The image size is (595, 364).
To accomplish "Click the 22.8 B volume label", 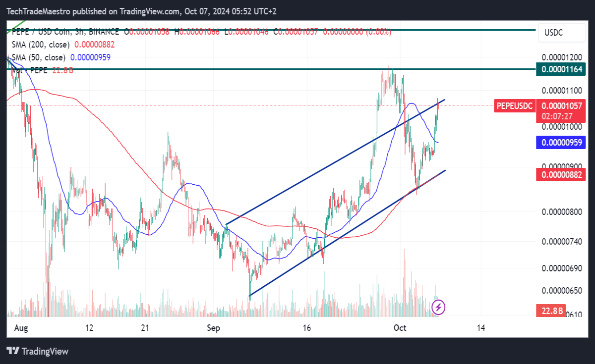I will coord(552,311).
